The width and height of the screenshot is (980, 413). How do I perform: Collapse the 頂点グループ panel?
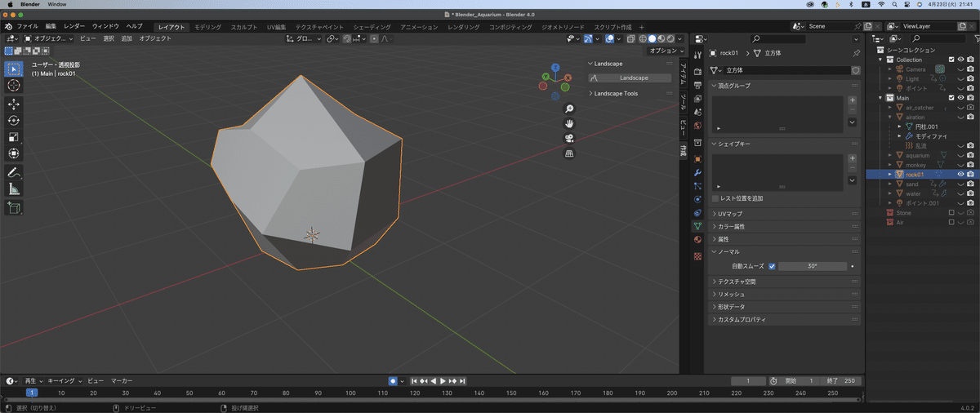(x=714, y=86)
